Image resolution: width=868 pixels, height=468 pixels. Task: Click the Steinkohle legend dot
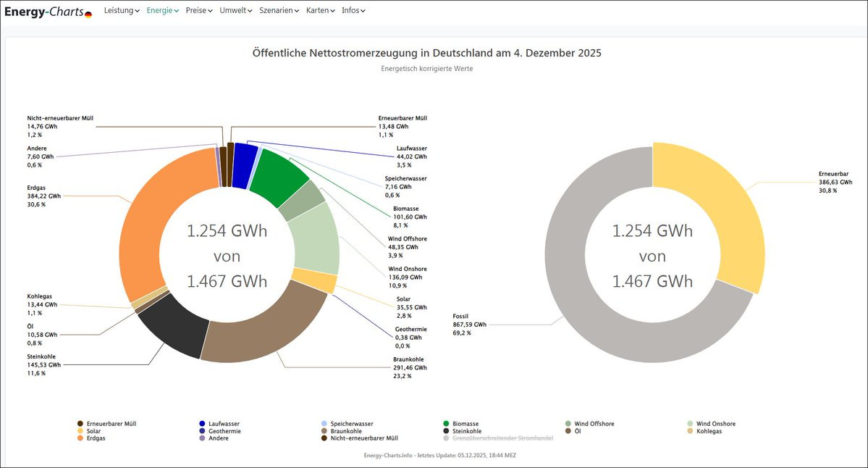pyautogui.click(x=446, y=431)
